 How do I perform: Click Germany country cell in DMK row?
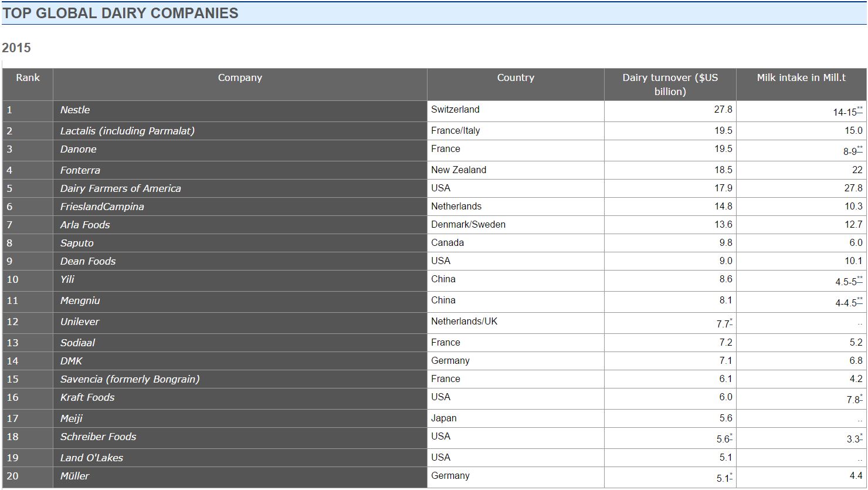coord(516,361)
